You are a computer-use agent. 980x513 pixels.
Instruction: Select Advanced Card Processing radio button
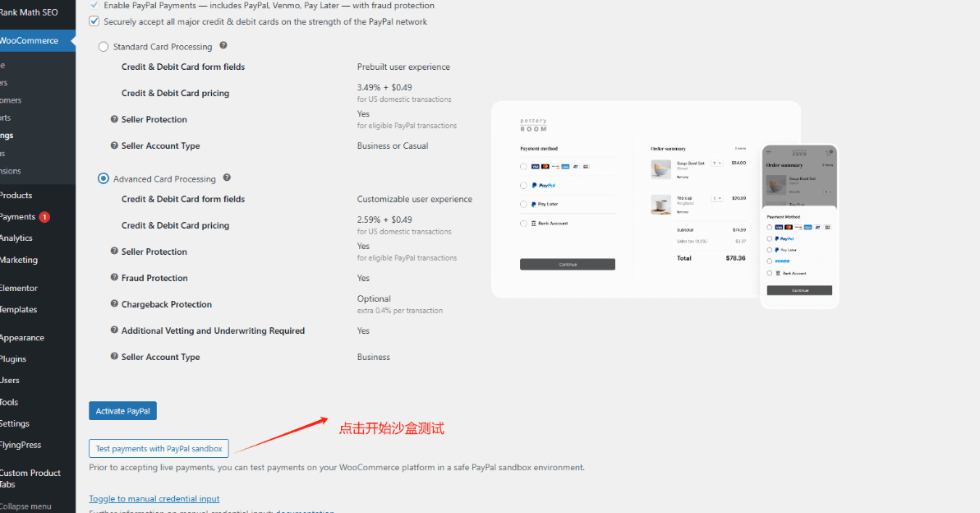(x=104, y=178)
